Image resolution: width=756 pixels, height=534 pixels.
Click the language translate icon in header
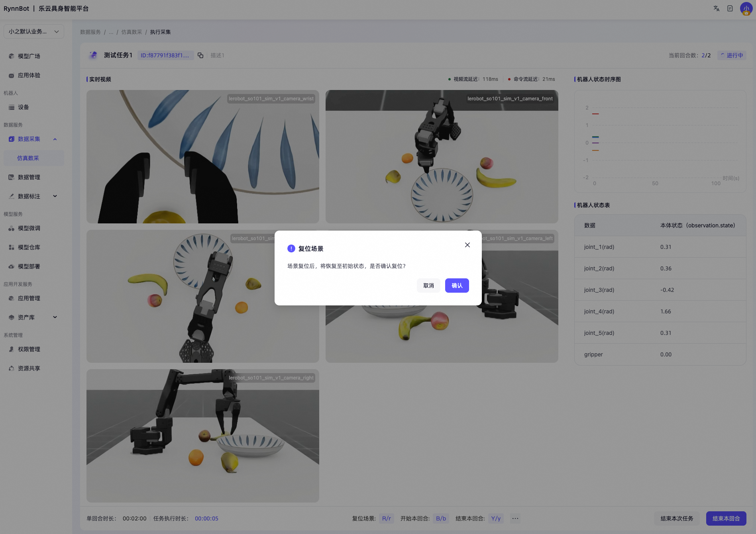[717, 8]
